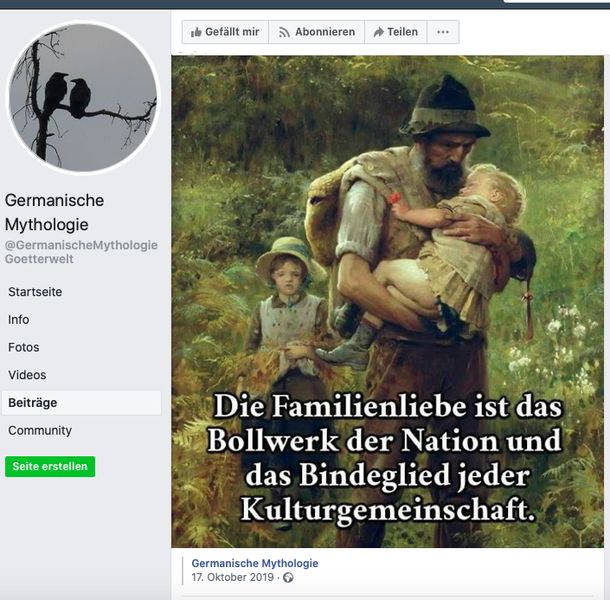This screenshot has width=610, height=600.
Task: Open the Info section
Action: [18, 319]
